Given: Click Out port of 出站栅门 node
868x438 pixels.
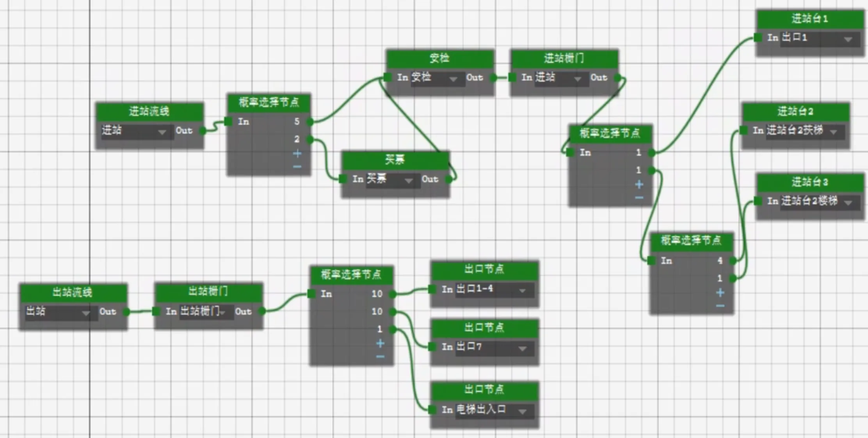Looking at the screenshot, I should [262, 311].
